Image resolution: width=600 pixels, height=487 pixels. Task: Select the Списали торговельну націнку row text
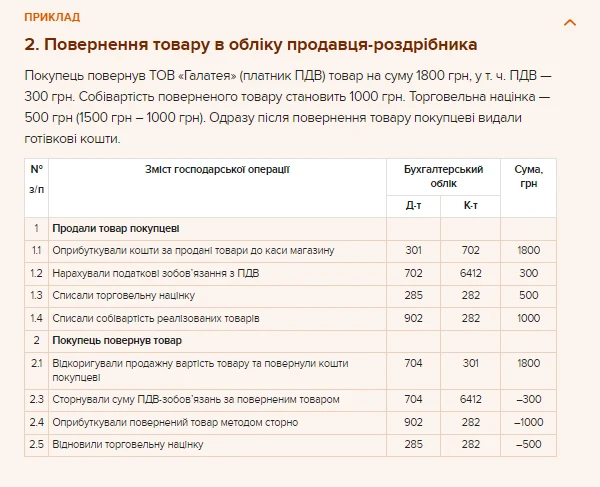tap(123, 296)
